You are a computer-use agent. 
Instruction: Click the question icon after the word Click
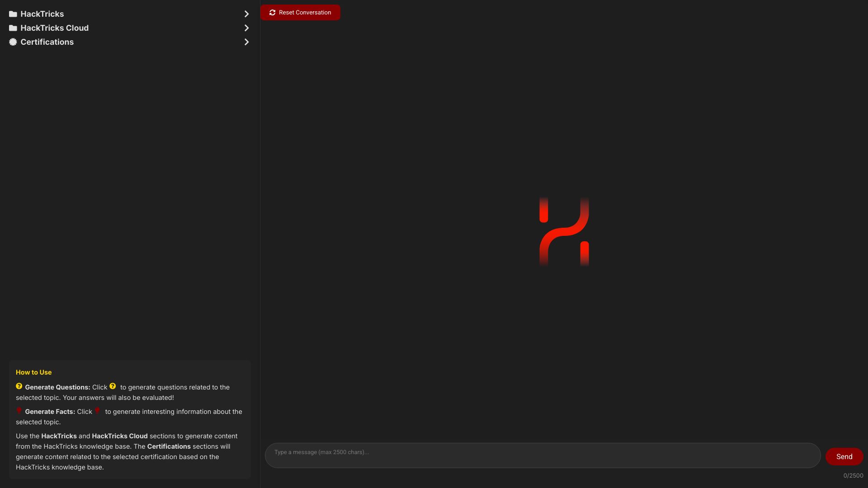point(113,386)
